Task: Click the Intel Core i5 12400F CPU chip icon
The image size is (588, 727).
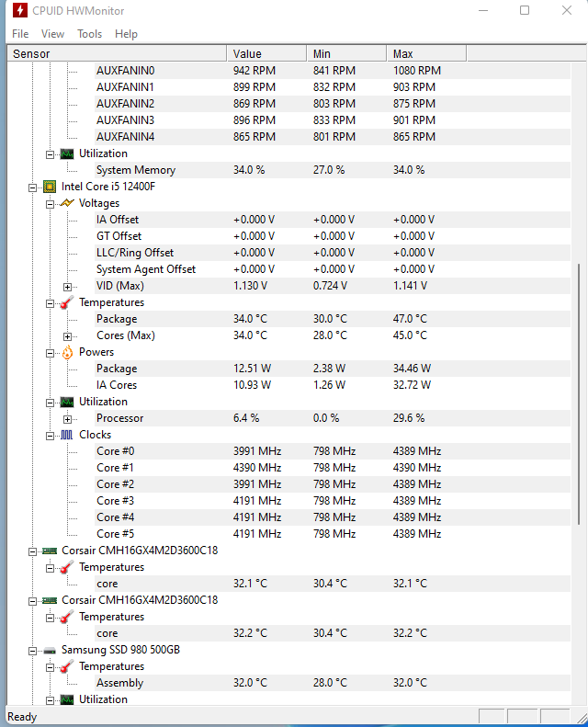Action: tap(50, 187)
